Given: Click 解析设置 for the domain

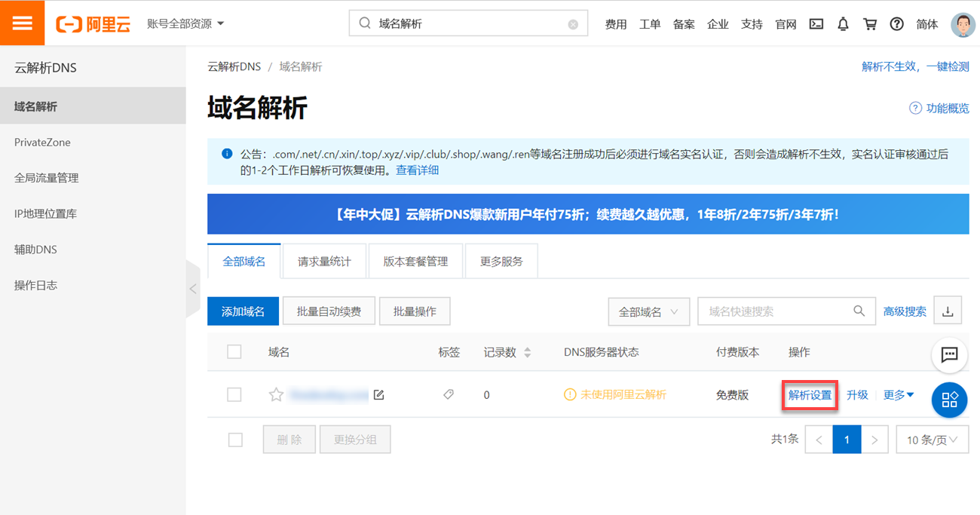Looking at the screenshot, I should 810,394.
